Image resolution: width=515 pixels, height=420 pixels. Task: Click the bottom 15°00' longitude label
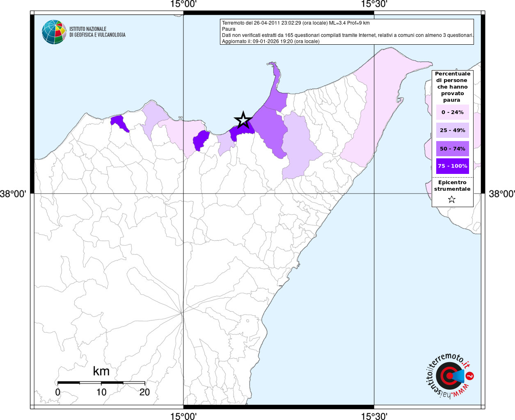click(183, 416)
